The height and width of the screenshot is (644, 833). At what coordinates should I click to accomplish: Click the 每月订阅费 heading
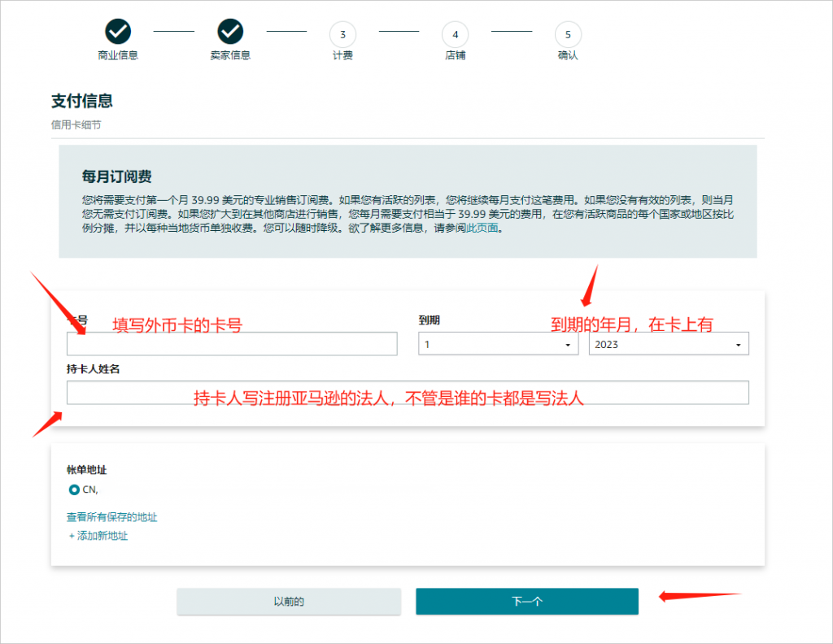tap(116, 176)
